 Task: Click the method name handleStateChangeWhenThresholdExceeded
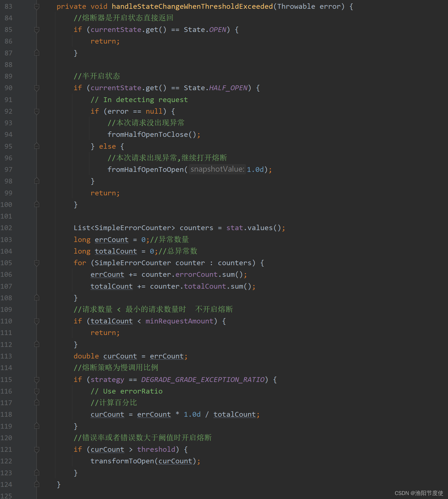click(192, 7)
